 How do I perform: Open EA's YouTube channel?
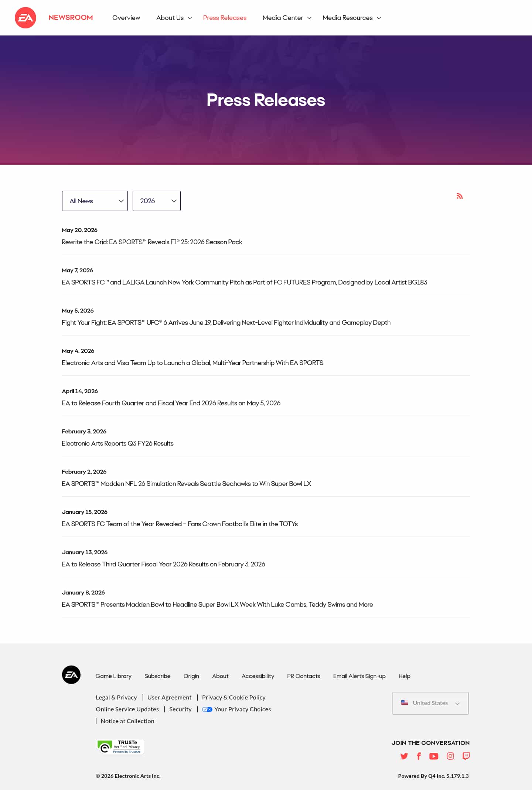pos(434,756)
